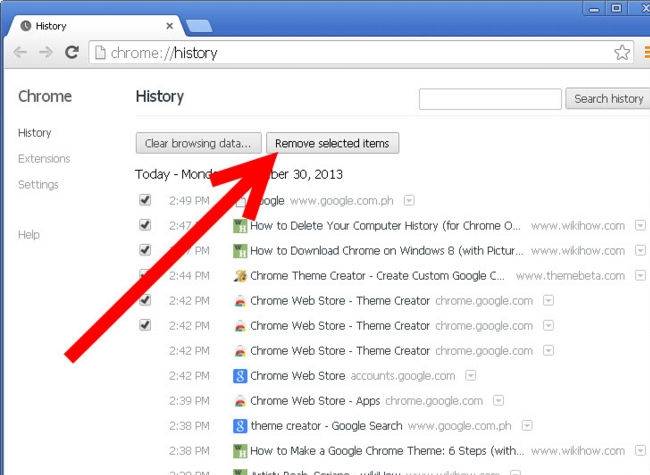
Task: Click favicon of accounts.google.com Chrome Web Store entry
Action: click(x=240, y=376)
